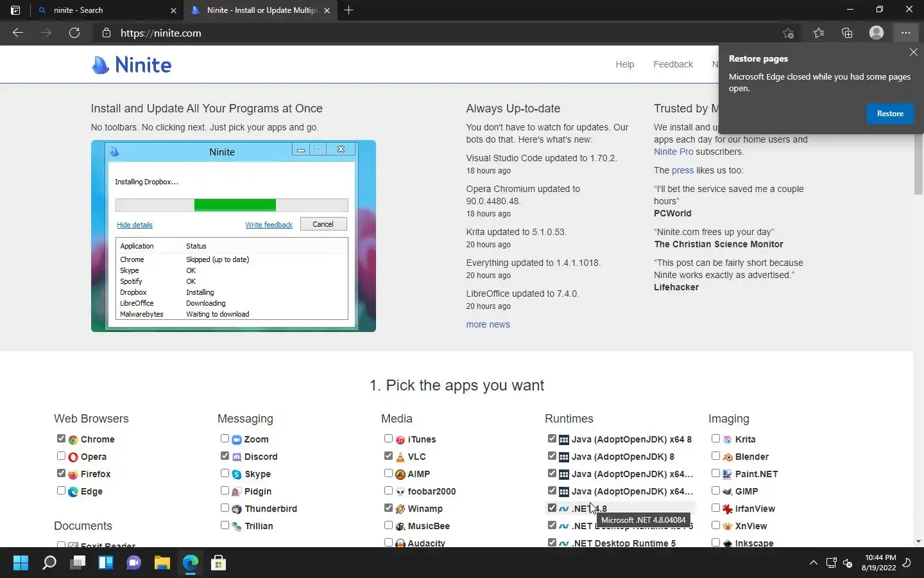Reload the current page
Image resolution: width=924 pixels, height=578 pixels.
pyautogui.click(x=74, y=33)
